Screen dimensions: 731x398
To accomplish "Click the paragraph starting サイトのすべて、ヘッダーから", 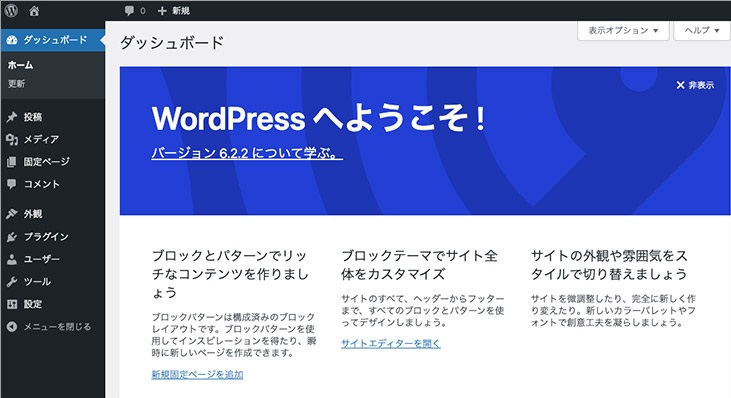I will tap(423, 310).
